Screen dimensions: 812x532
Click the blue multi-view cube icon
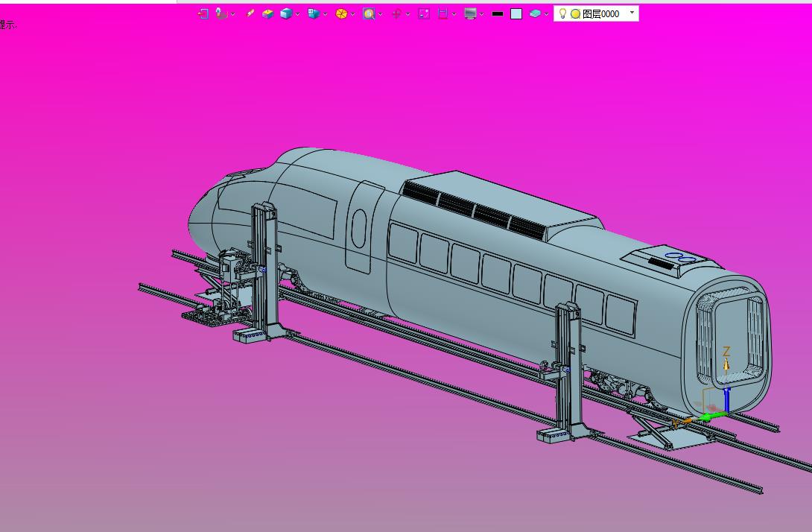[314, 13]
